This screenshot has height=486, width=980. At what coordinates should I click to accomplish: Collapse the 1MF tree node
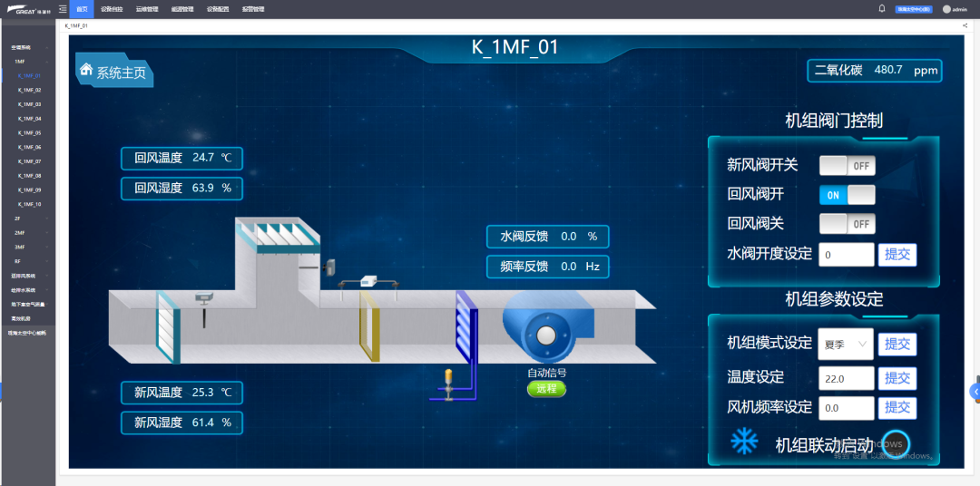point(19,62)
